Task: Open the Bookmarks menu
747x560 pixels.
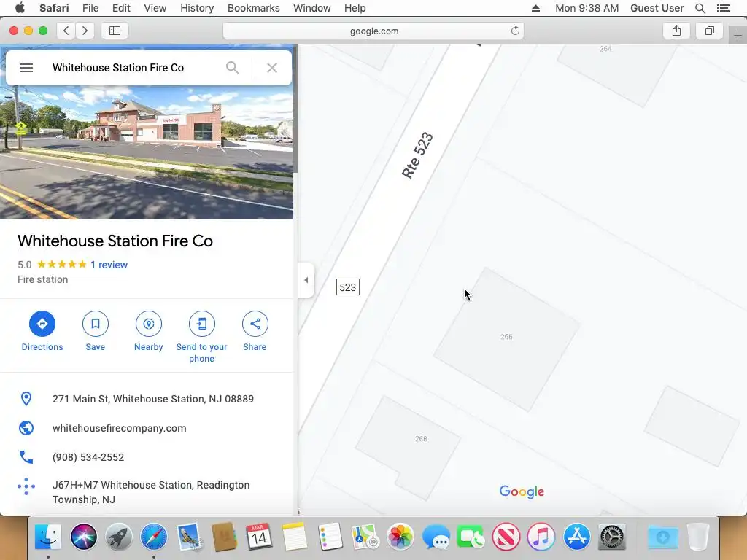Action: (253, 8)
